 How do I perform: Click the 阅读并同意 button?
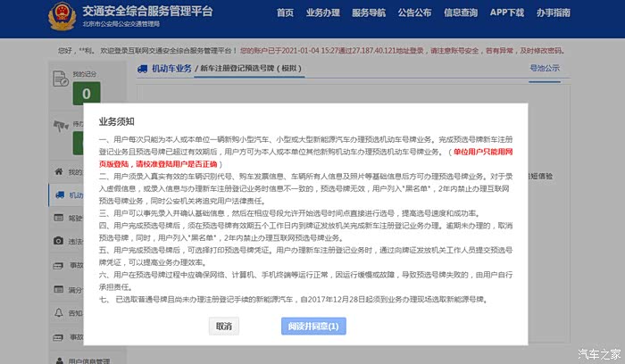point(312,327)
